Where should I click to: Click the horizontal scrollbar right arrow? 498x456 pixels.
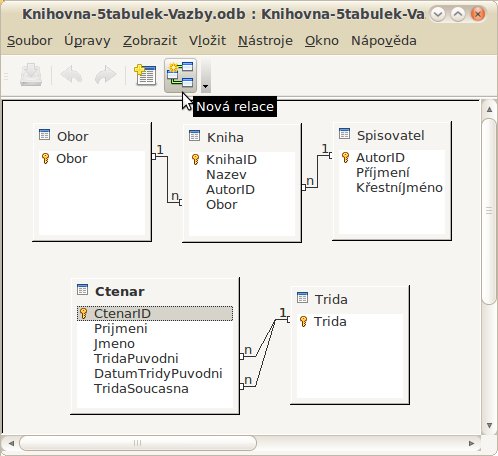pos(471,443)
